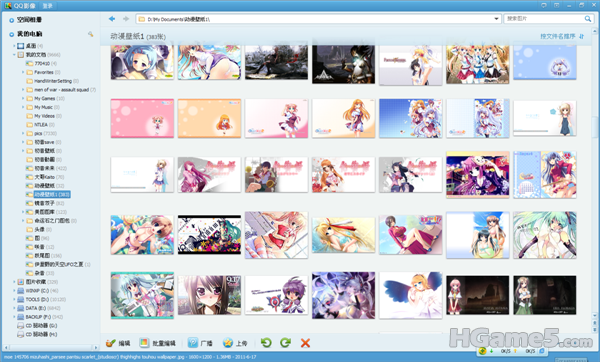Expand men of war - assault squad folder

point(23,90)
